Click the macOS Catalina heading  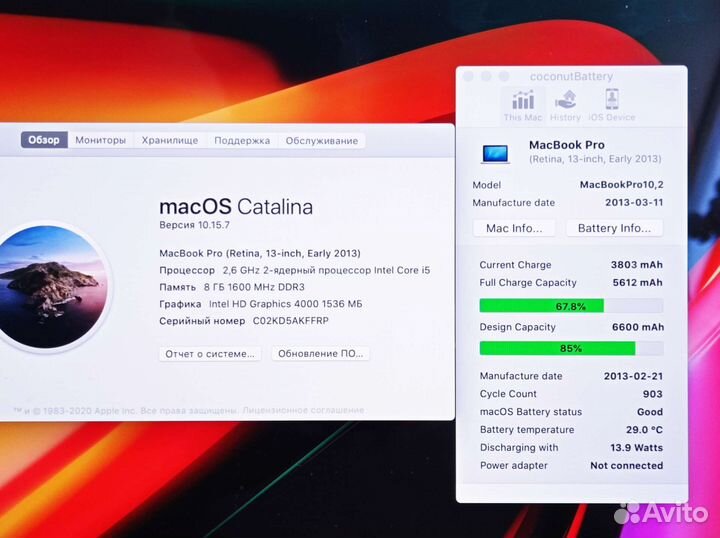(236, 207)
